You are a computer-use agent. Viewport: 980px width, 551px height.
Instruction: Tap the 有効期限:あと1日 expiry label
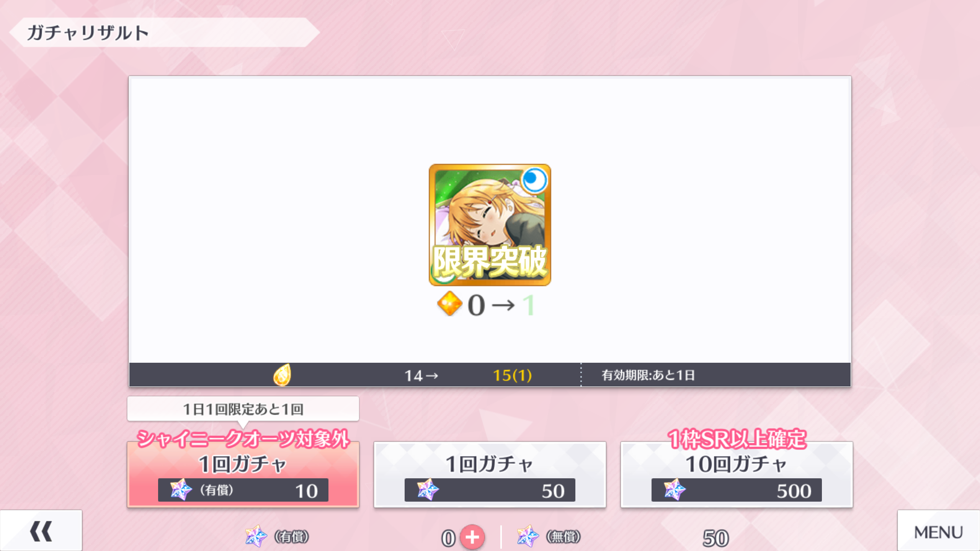point(648,375)
